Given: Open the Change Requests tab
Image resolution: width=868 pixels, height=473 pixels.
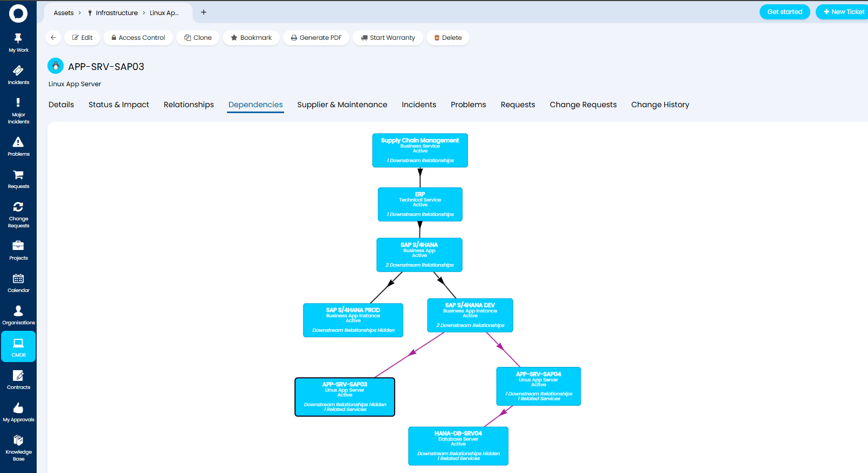Looking at the screenshot, I should point(583,105).
